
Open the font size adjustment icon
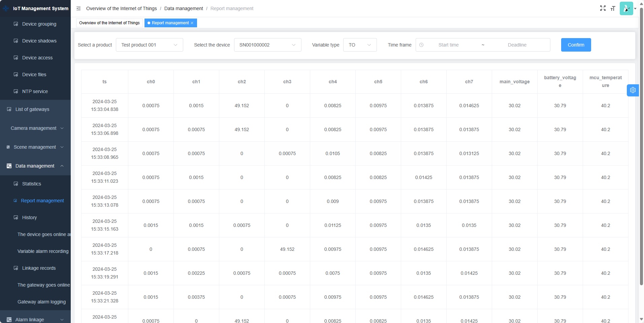pos(613,8)
